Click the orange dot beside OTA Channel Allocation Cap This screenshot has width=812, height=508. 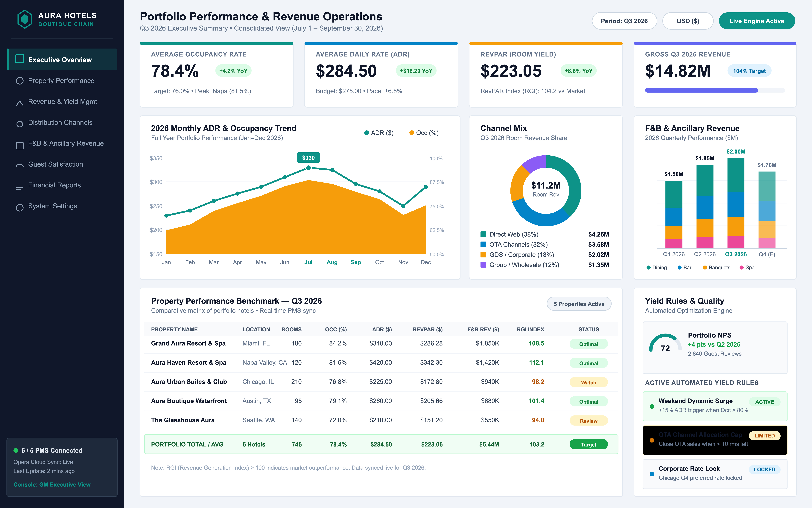[652, 440]
